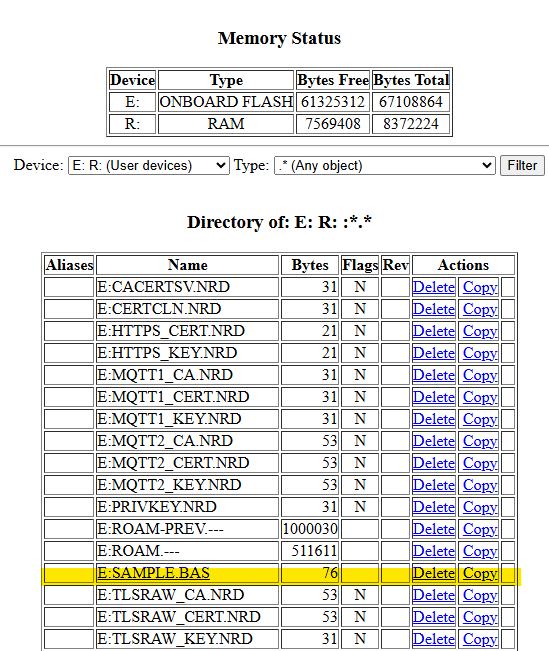
Task: Click the Aliases column header
Action: tap(69, 265)
